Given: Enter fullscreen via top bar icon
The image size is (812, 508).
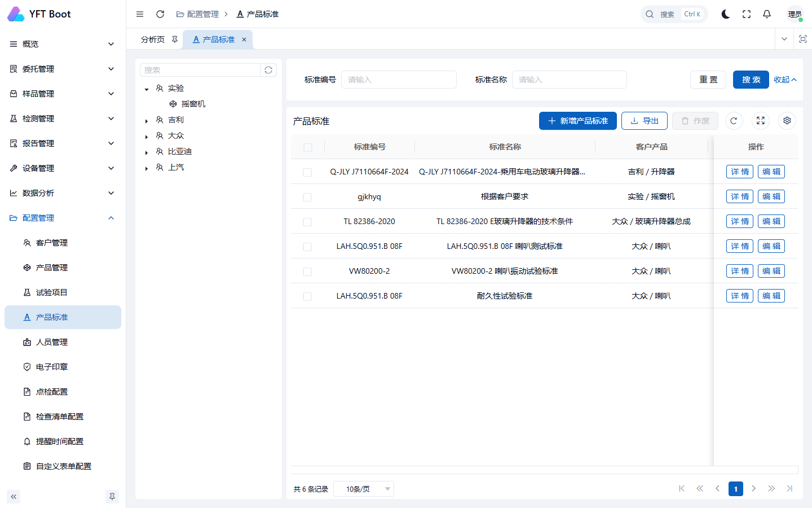Looking at the screenshot, I should click(747, 14).
